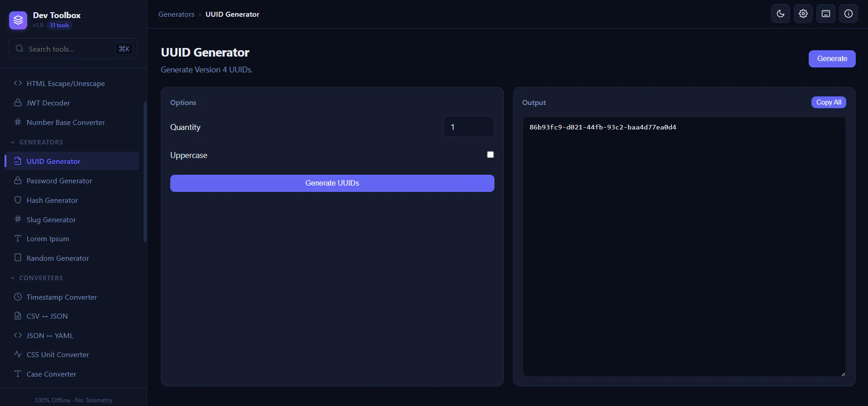Click the JWT Decoder lock icon
868x406 pixels.
18,103
